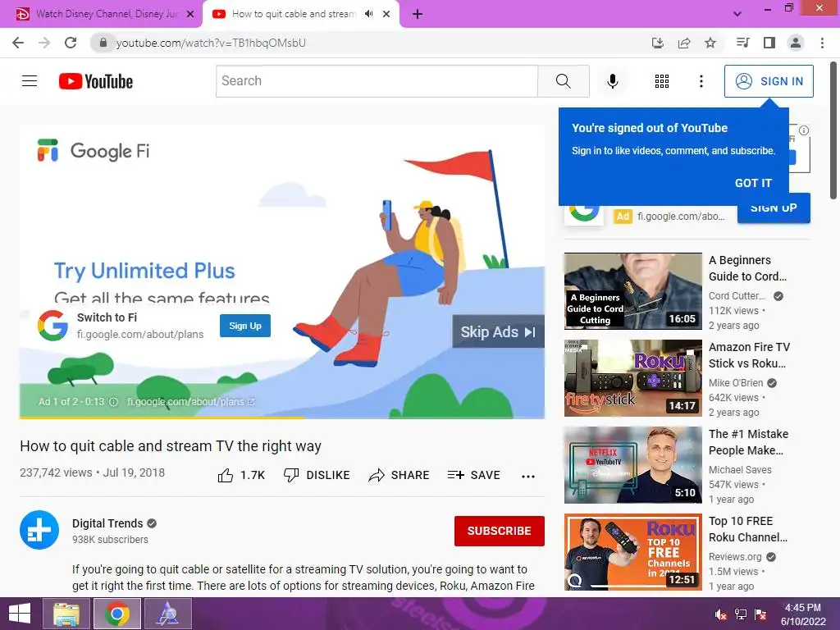Click the title 'Amazon Fire TV Stick vs Roku...'

click(x=749, y=355)
